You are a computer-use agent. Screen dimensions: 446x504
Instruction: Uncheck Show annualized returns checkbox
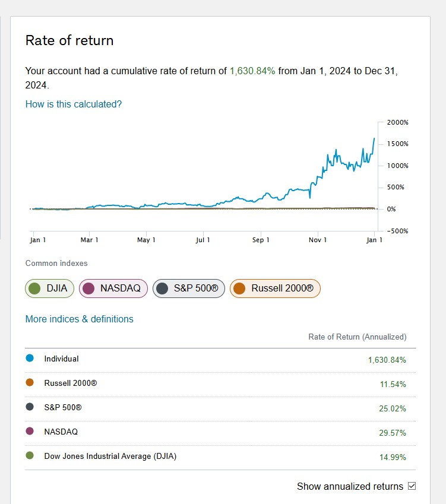click(412, 486)
